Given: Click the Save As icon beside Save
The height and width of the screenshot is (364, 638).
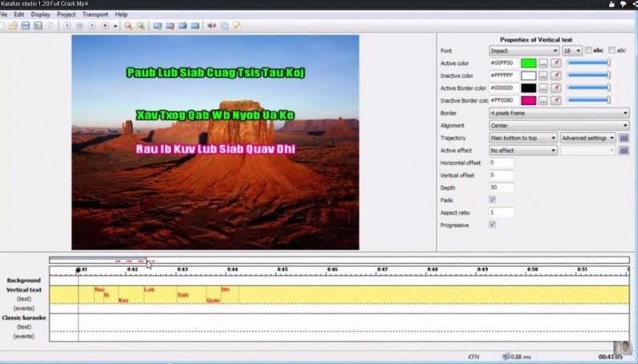Looking at the screenshot, I should 39,26.
